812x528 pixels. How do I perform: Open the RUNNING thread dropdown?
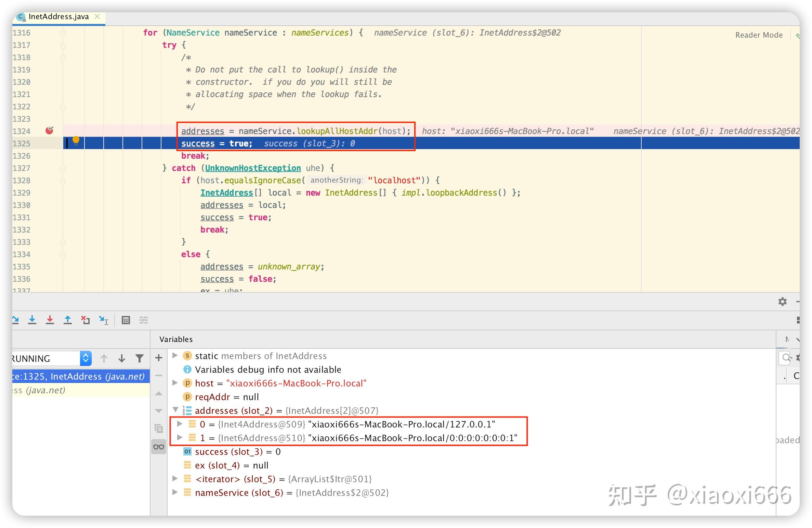[86, 358]
